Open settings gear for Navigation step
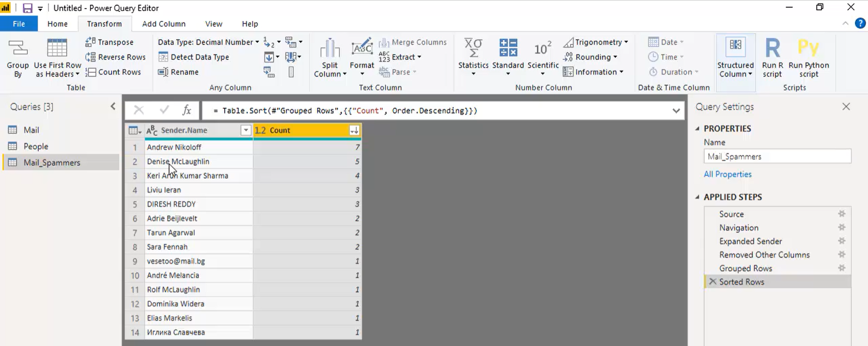 842,228
